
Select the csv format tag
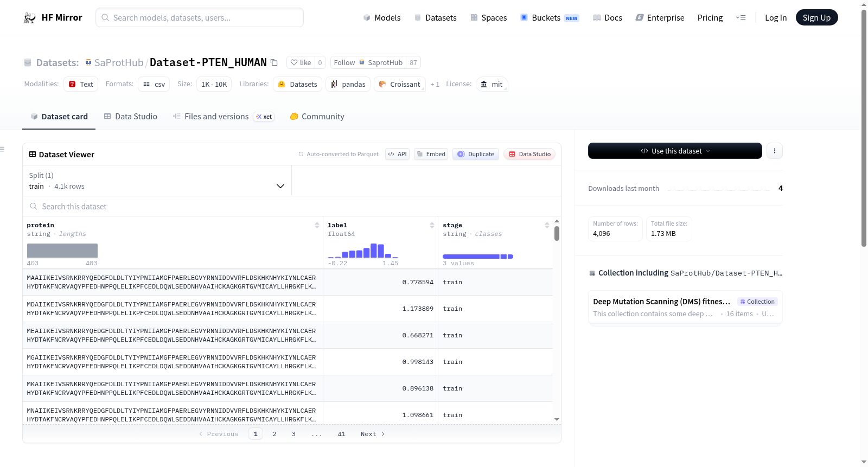pos(154,84)
